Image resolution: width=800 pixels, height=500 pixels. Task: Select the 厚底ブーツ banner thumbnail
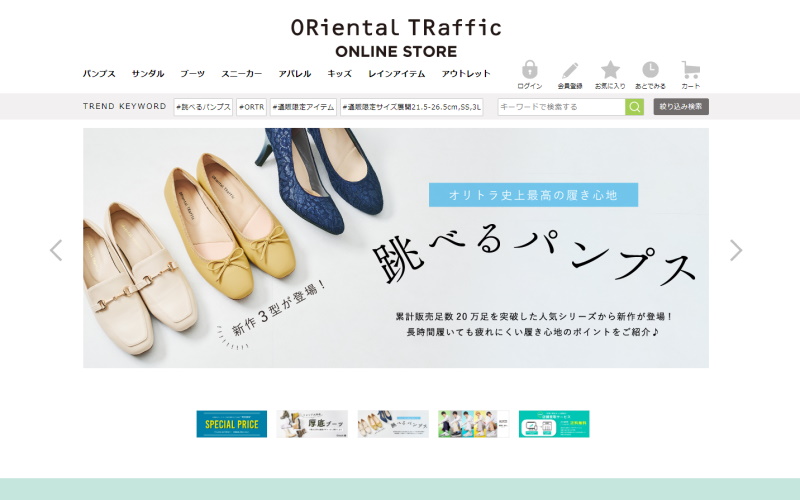tap(312, 424)
